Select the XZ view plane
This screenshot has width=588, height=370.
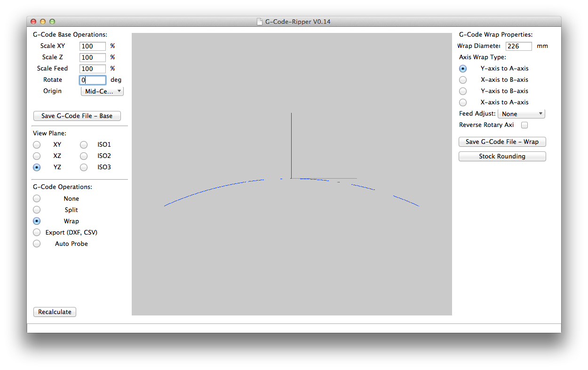click(x=37, y=156)
